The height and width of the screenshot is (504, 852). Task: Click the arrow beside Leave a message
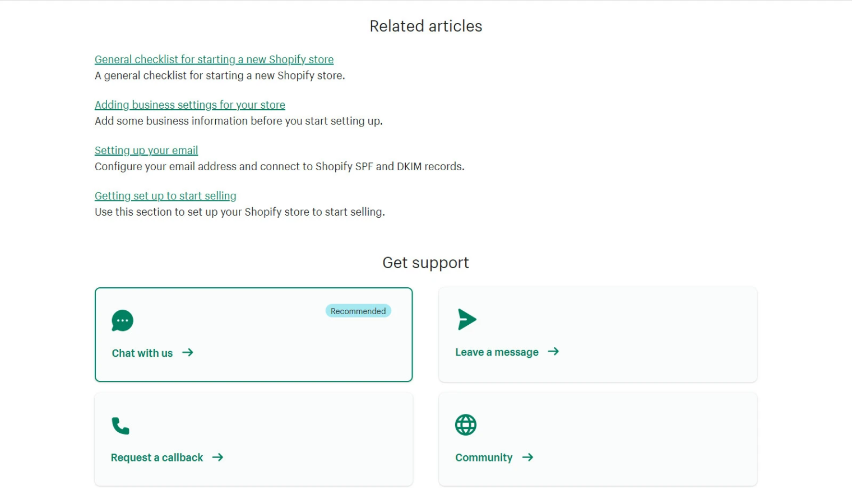point(554,352)
